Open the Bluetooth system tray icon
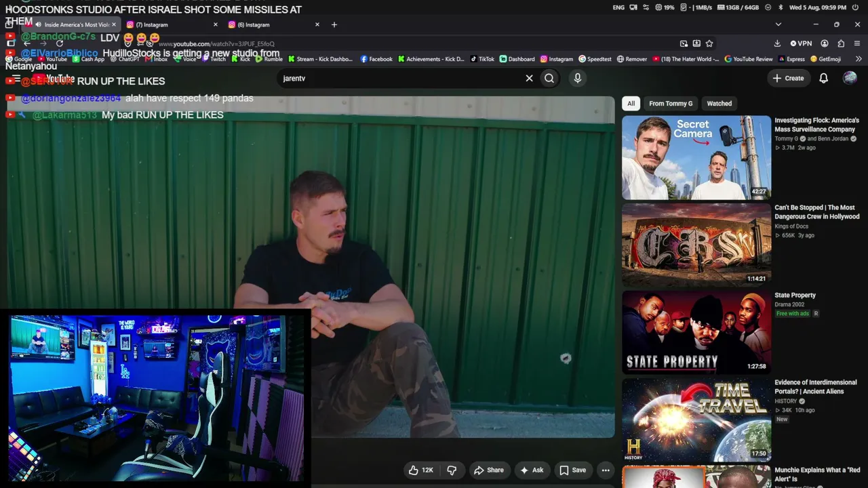The width and height of the screenshot is (868, 488). (x=781, y=7)
